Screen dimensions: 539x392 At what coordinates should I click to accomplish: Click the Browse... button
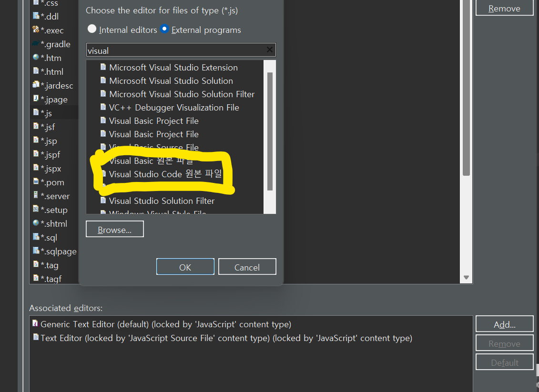[115, 229]
